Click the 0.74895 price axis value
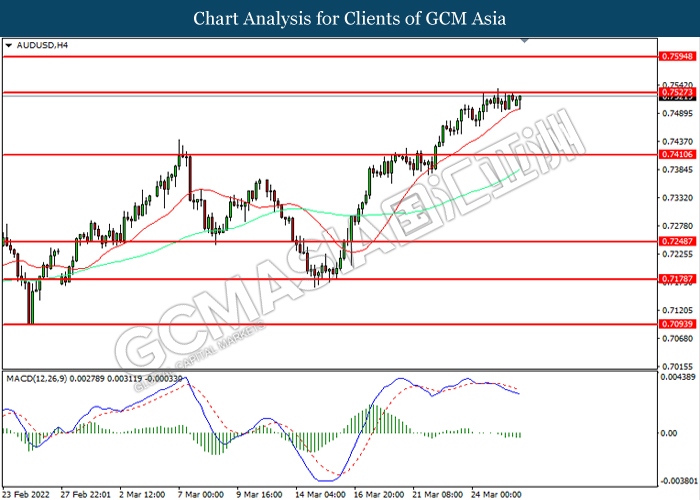700x500 pixels. point(678,113)
